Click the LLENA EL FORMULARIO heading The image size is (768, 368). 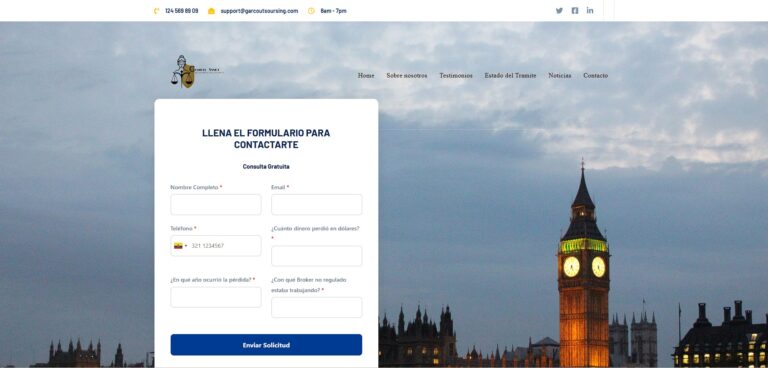click(x=266, y=139)
